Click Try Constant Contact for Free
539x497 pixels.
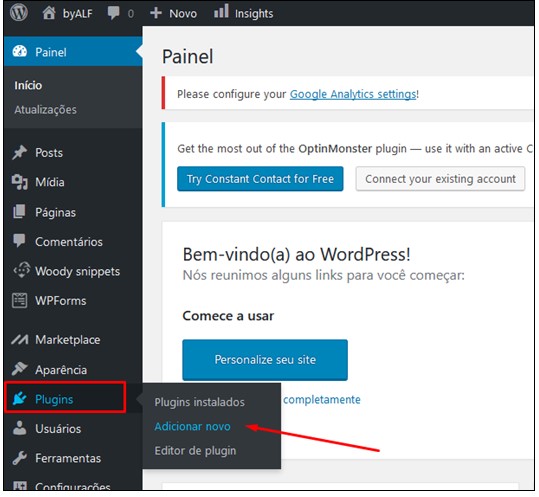click(260, 179)
